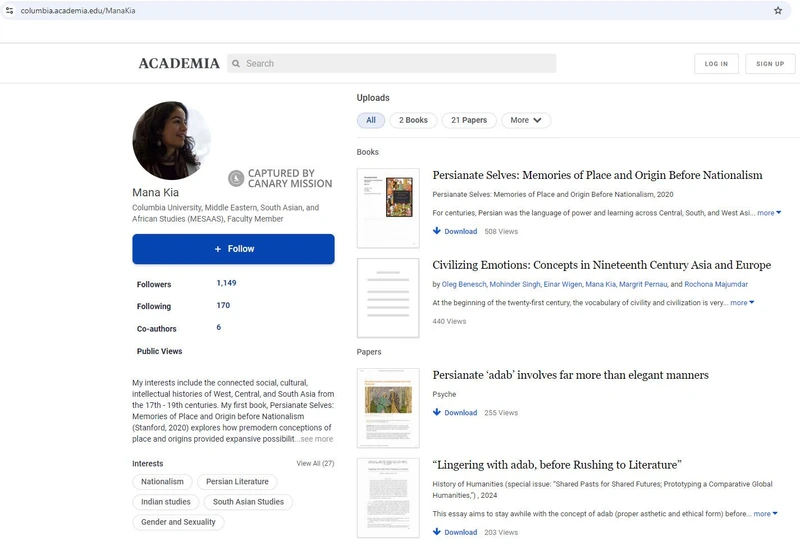The height and width of the screenshot is (547, 800).
Task: Download the Persianate 'adab' paper
Action: [x=455, y=412]
